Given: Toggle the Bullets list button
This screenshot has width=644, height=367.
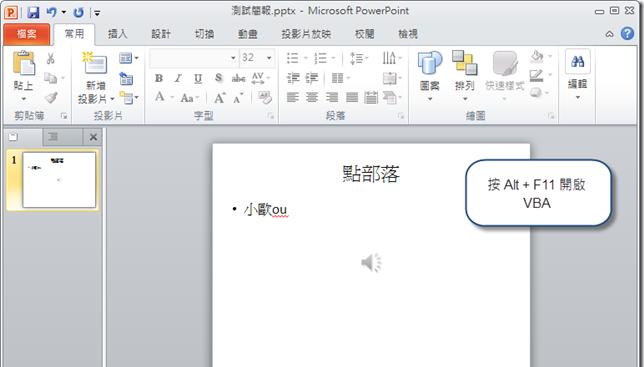Looking at the screenshot, I should [x=292, y=58].
